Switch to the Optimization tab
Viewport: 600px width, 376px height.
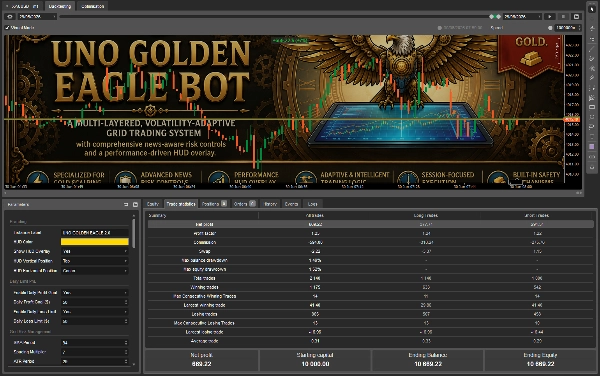tap(93, 6)
